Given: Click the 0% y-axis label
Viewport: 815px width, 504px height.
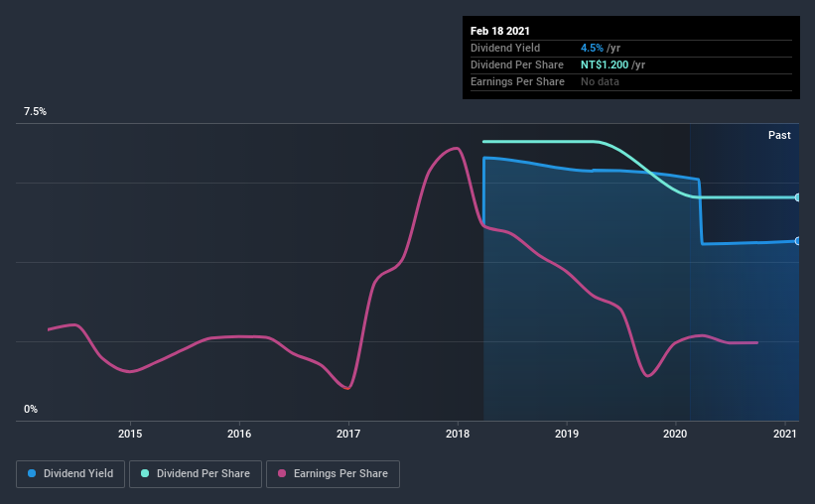Looking at the screenshot, I should coord(31,410).
